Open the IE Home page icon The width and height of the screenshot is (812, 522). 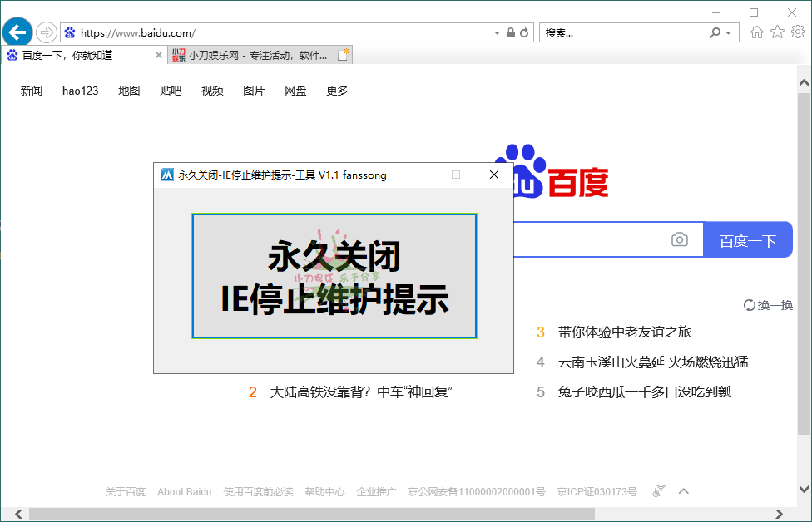pos(757,32)
